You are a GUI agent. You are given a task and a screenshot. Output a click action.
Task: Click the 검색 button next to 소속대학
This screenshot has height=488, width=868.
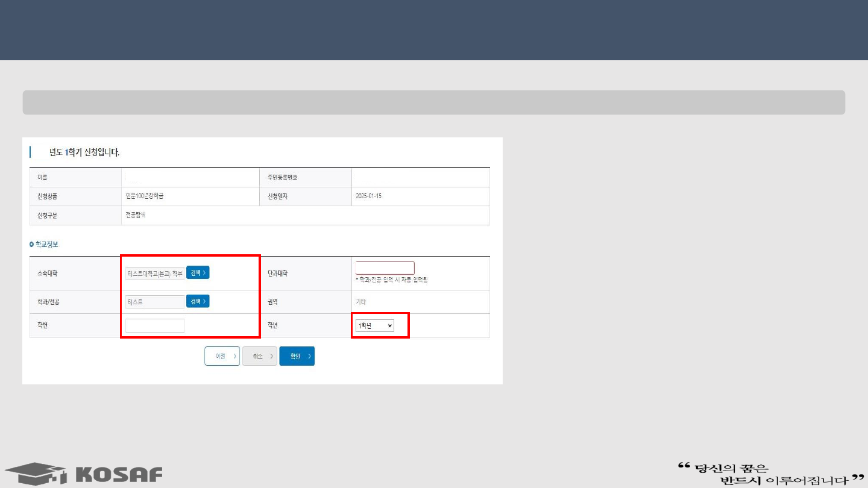(x=198, y=273)
